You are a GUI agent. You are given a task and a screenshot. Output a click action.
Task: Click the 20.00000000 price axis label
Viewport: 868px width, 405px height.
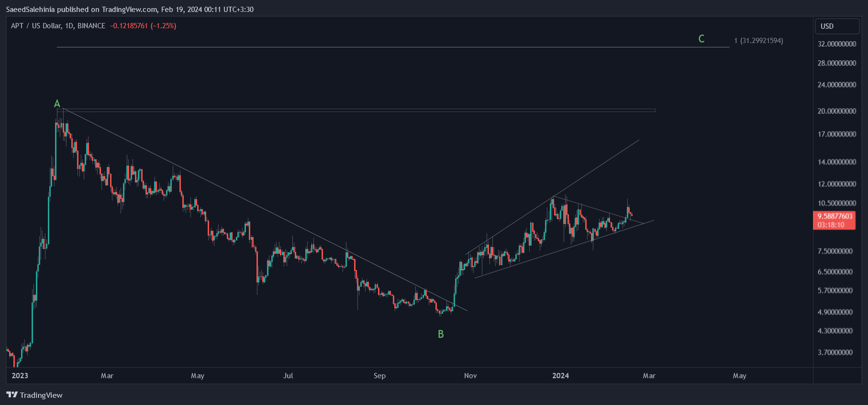837,111
